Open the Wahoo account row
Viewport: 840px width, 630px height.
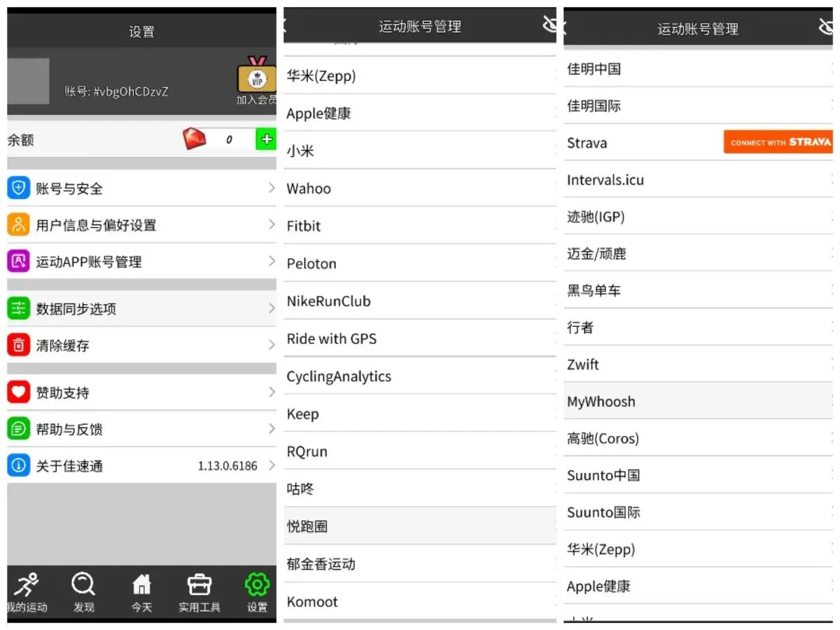tap(420, 188)
